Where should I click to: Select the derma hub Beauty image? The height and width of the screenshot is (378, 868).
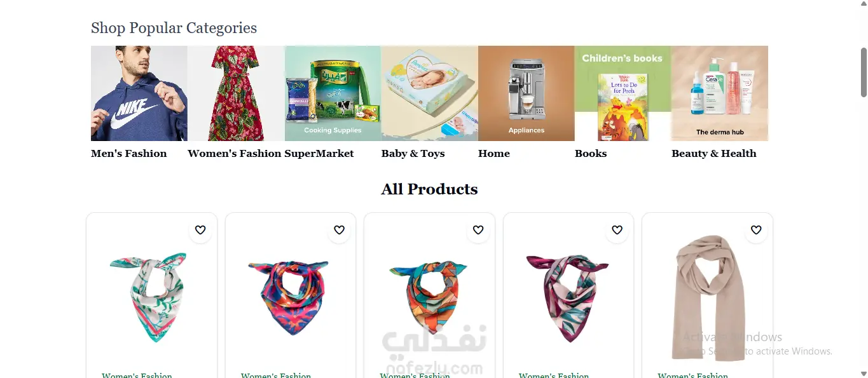pyautogui.click(x=720, y=93)
